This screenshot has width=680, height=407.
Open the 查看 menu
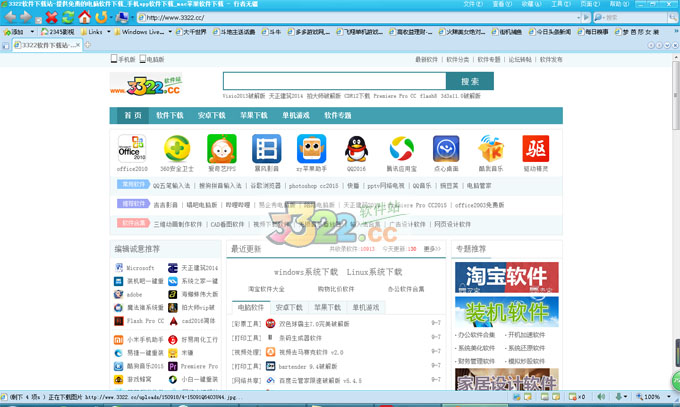click(x=502, y=4)
